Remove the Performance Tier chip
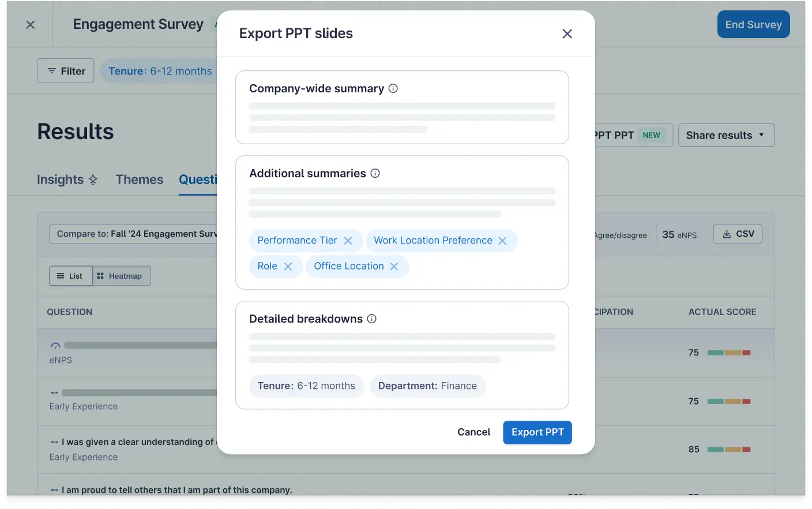This screenshot has width=812, height=509. (x=348, y=241)
